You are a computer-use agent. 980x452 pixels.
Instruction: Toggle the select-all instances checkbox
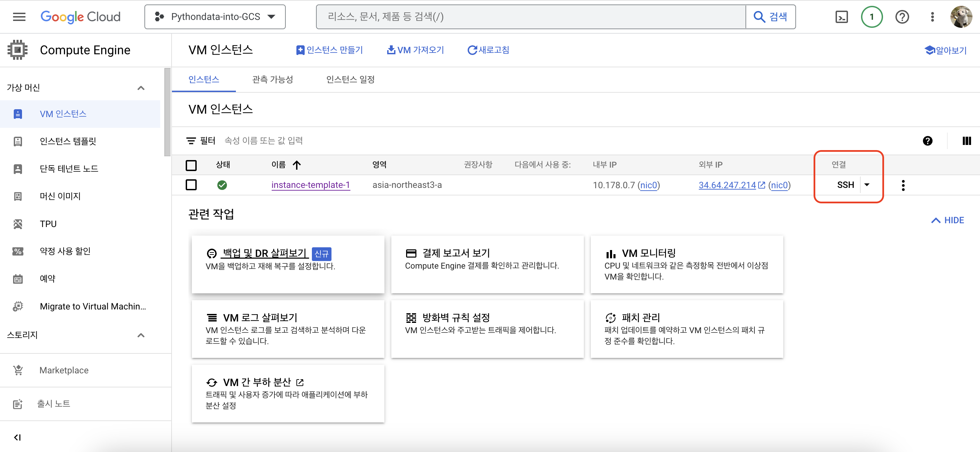tap(191, 165)
